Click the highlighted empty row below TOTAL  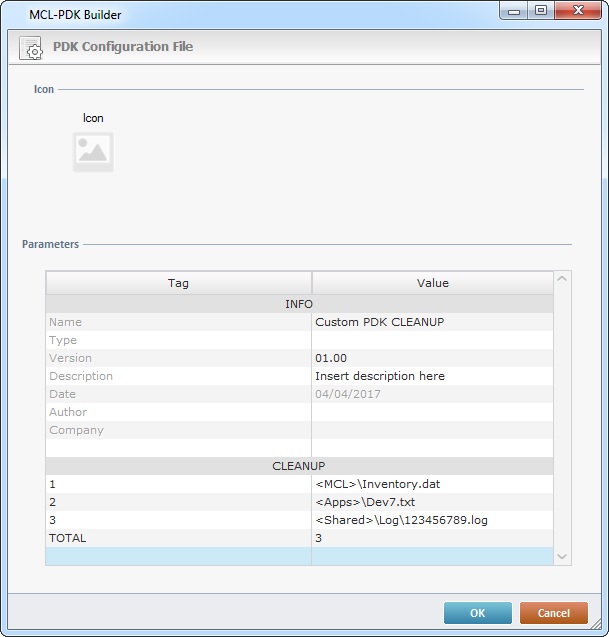tap(298, 556)
